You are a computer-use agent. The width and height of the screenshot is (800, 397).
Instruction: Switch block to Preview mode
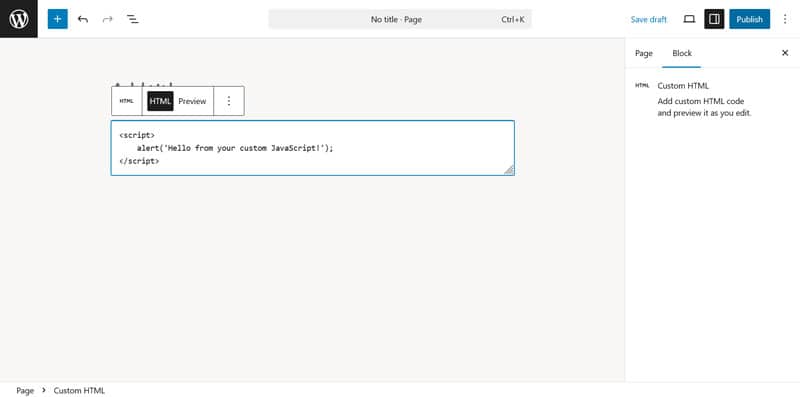point(192,101)
